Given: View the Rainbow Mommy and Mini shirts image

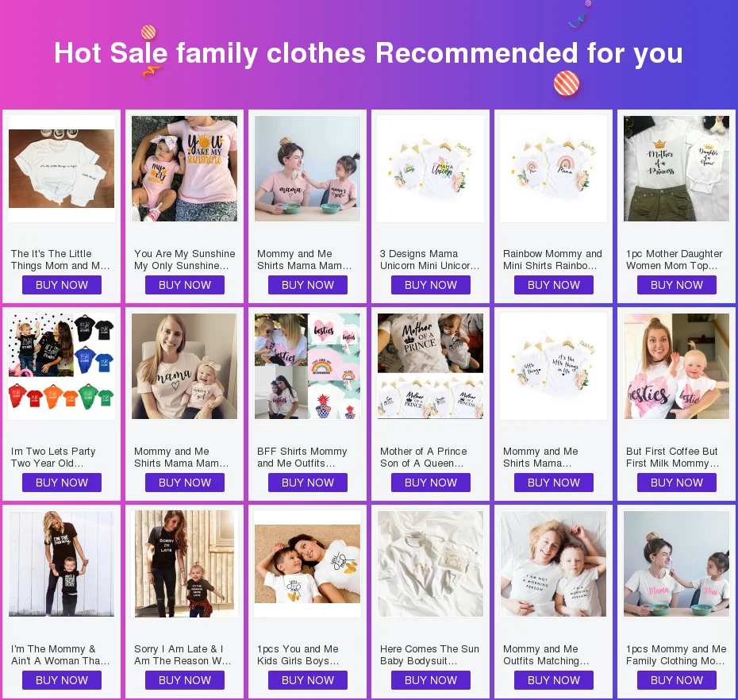Looking at the screenshot, I should pos(554,168).
